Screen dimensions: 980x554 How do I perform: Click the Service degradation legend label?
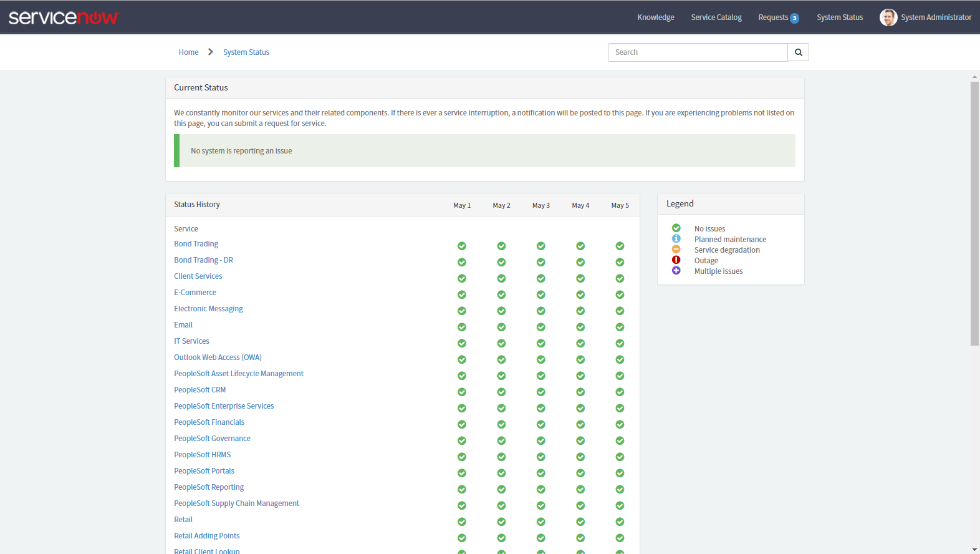pos(727,250)
